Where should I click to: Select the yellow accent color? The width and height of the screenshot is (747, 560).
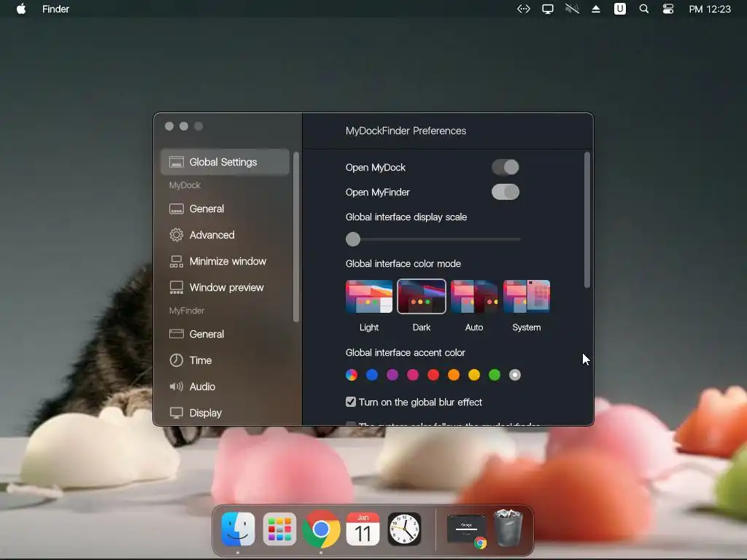(x=474, y=375)
